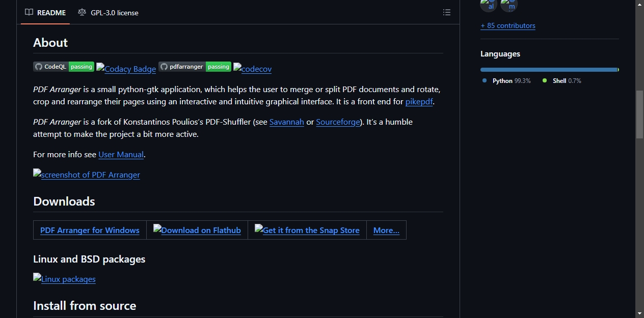Switch to the GPL-3.0 license tab
This screenshot has width=644, height=318.
click(108, 13)
